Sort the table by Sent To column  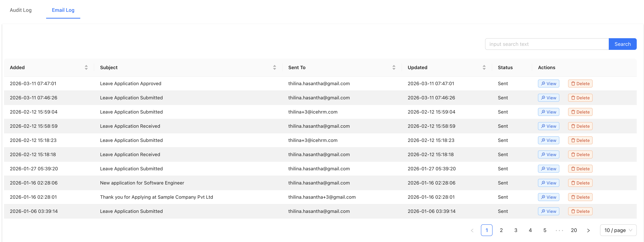(x=394, y=67)
